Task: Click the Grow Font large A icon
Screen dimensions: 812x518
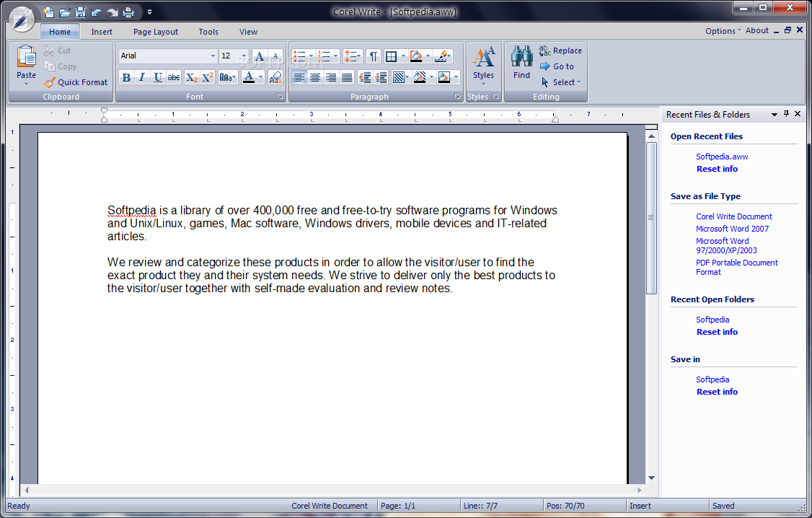Action: pyautogui.click(x=260, y=56)
